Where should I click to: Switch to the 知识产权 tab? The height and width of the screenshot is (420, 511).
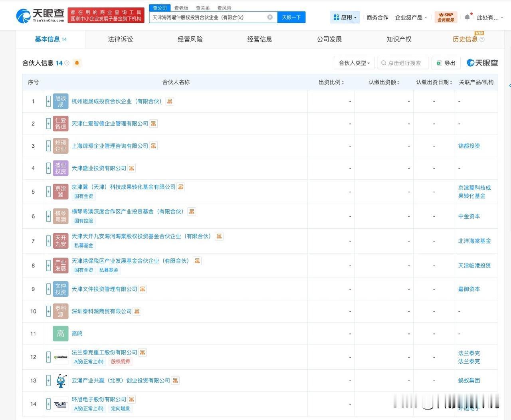tap(399, 39)
